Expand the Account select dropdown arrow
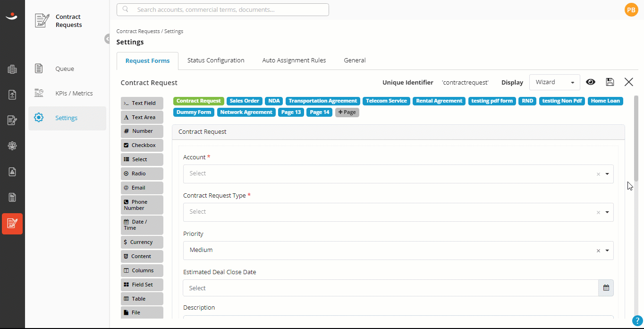 pyautogui.click(x=607, y=174)
